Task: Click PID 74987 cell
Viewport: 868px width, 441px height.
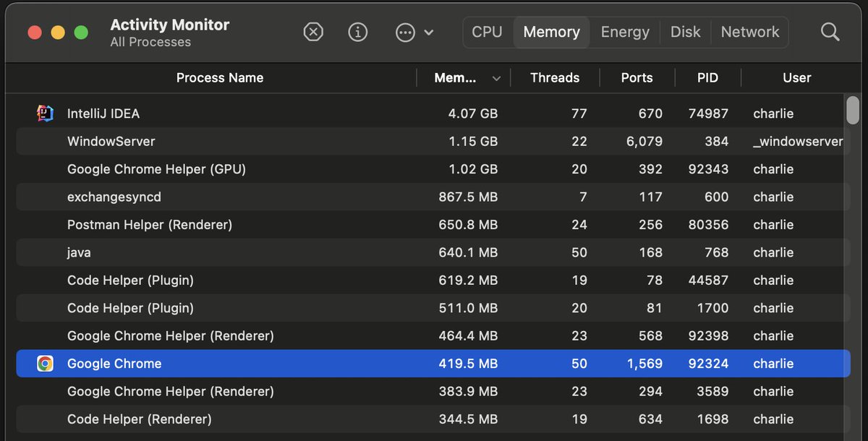Action: click(708, 114)
